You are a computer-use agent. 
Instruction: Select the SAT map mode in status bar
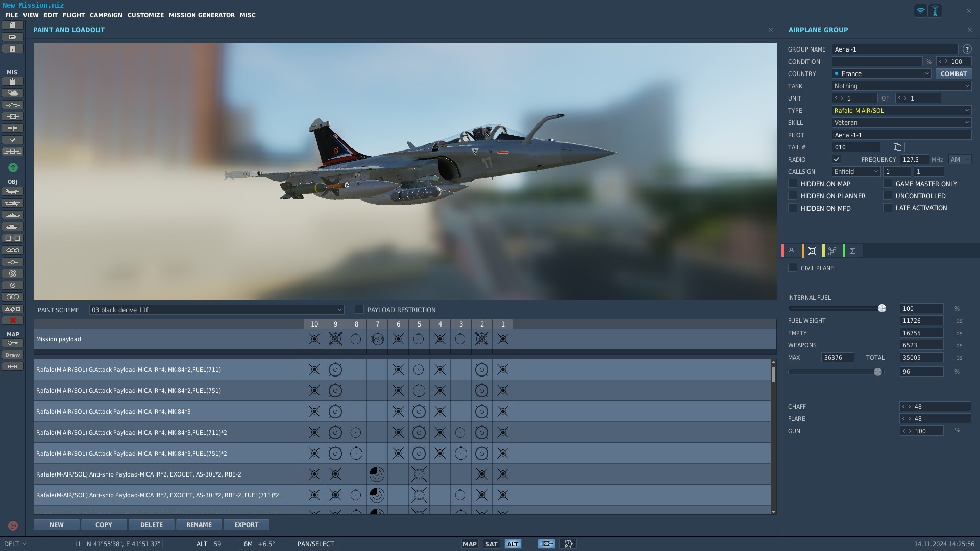tap(491, 544)
